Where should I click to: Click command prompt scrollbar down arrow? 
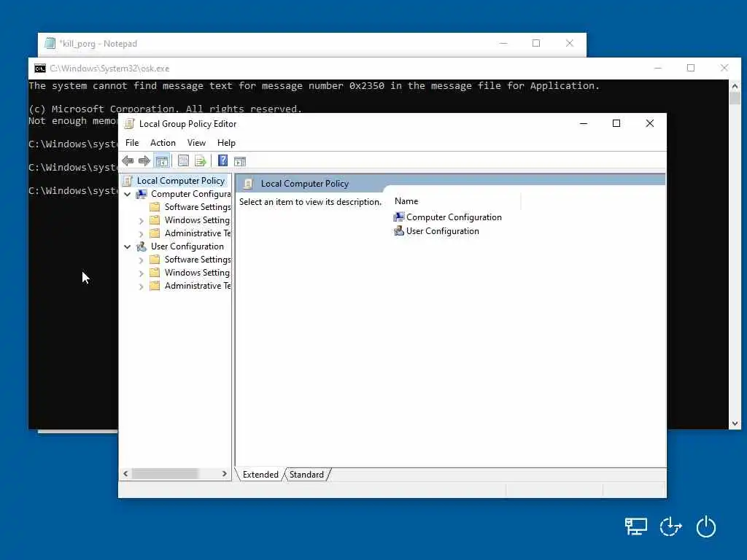click(x=735, y=424)
